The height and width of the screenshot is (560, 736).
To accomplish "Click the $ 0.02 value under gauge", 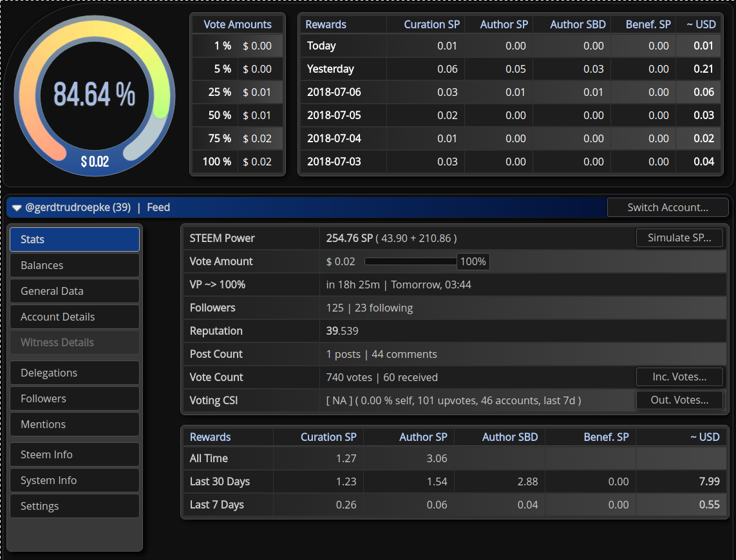I will click(x=95, y=162).
